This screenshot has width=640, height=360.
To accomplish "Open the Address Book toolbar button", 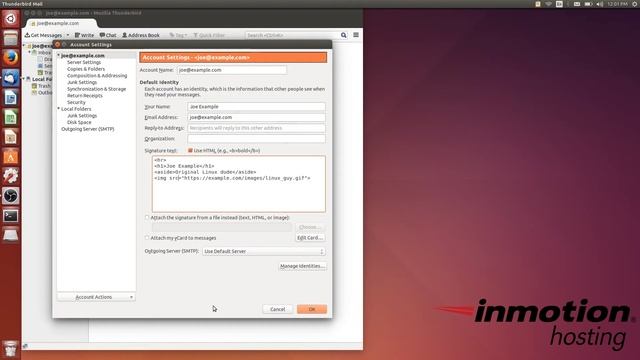I will [x=141, y=35].
